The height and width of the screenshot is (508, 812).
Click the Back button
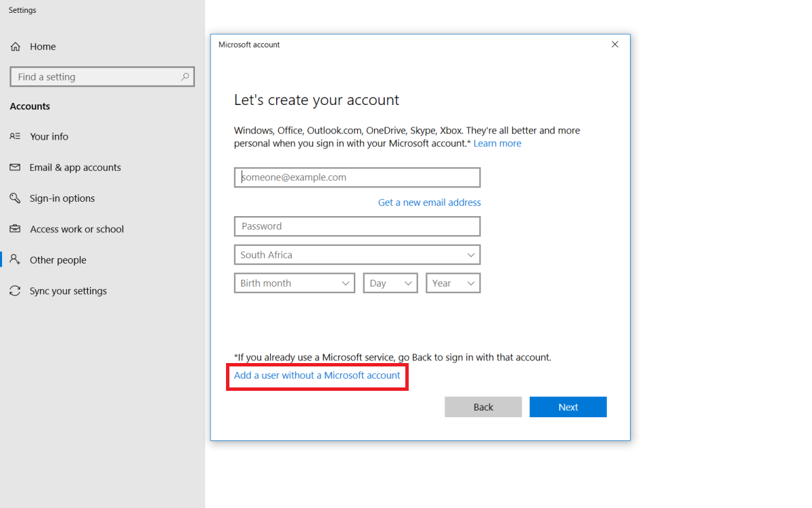coord(483,407)
